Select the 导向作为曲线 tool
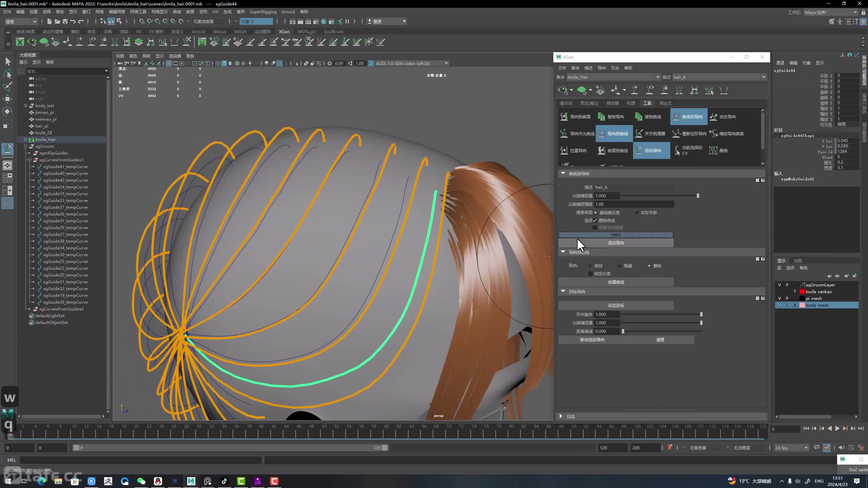 pos(577,134)
